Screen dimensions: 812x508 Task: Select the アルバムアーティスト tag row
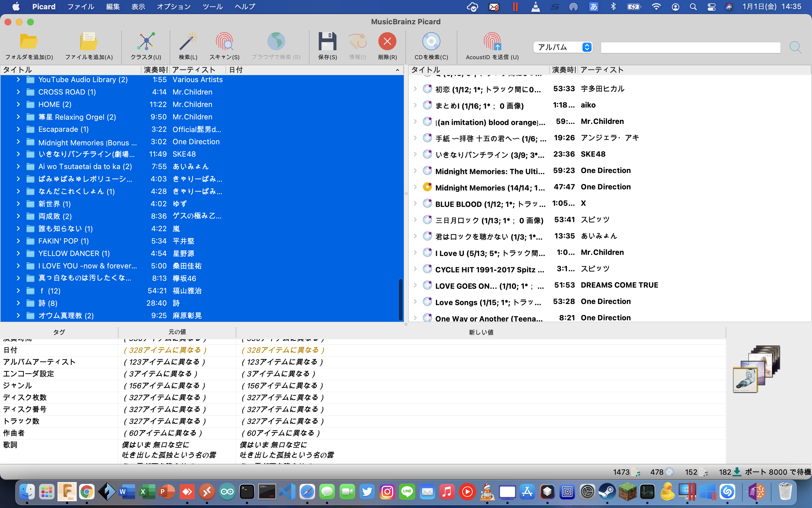[x=363, y=362]
